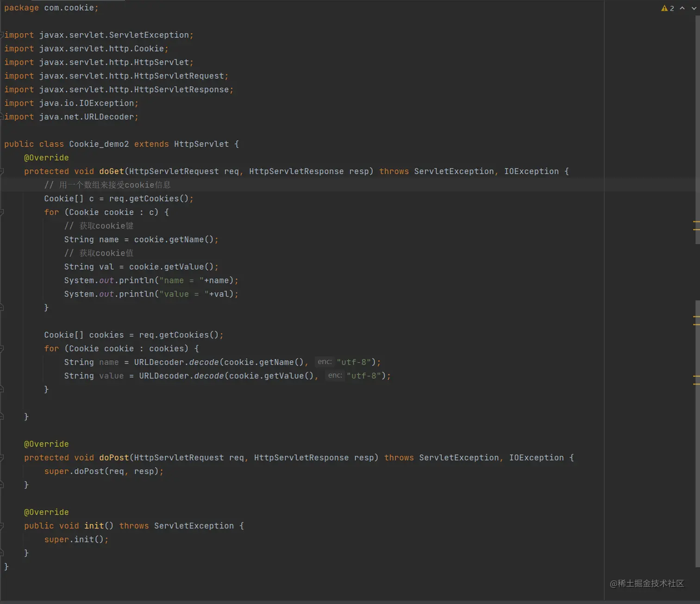
Task: Click the Cookie_demo2 class name
Action: [x=99, y=144]
